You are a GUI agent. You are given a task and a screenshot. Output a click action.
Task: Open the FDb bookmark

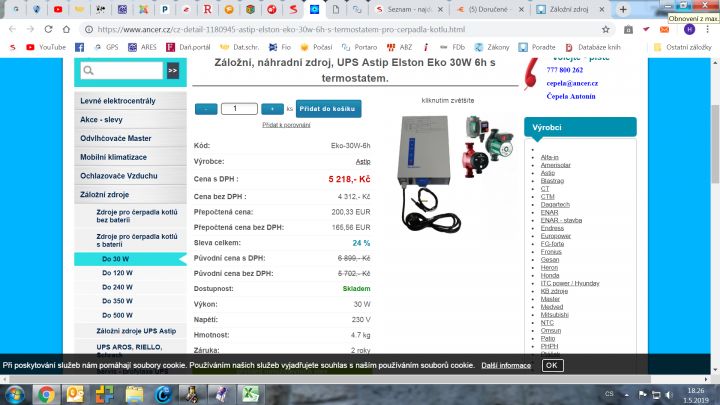pyautogui.click(x=452, y=47)
